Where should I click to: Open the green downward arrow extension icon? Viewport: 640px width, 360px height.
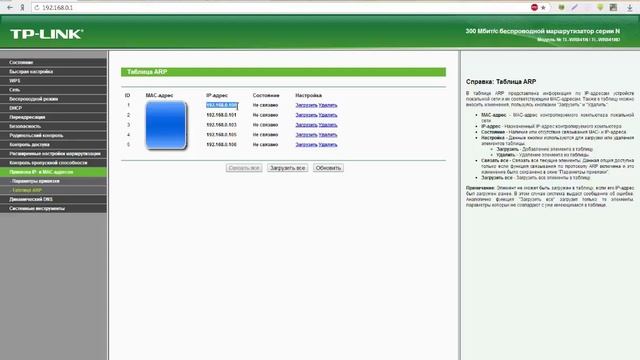(600, 7)
